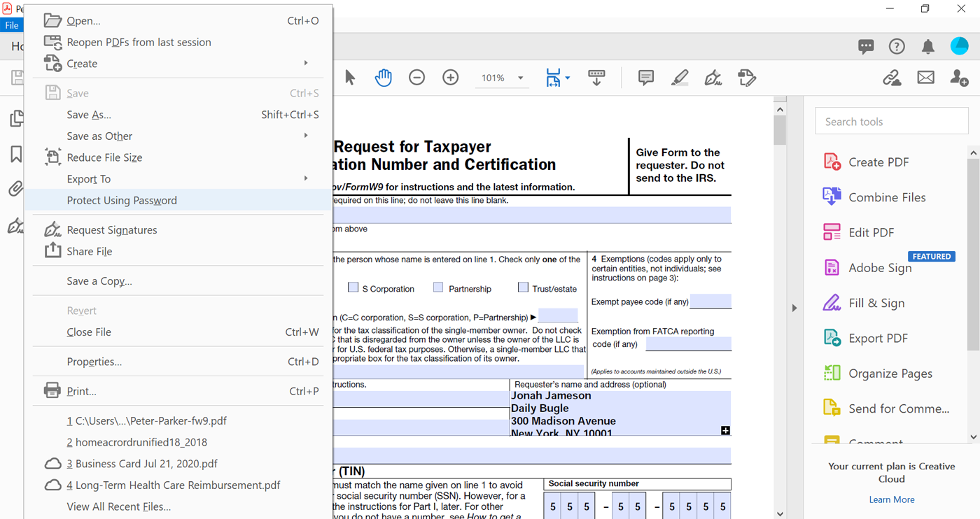This screenshot has height=519, width=980.
Task: Select Reduce File Size menu entry
Action: click(x=178, y=157)
